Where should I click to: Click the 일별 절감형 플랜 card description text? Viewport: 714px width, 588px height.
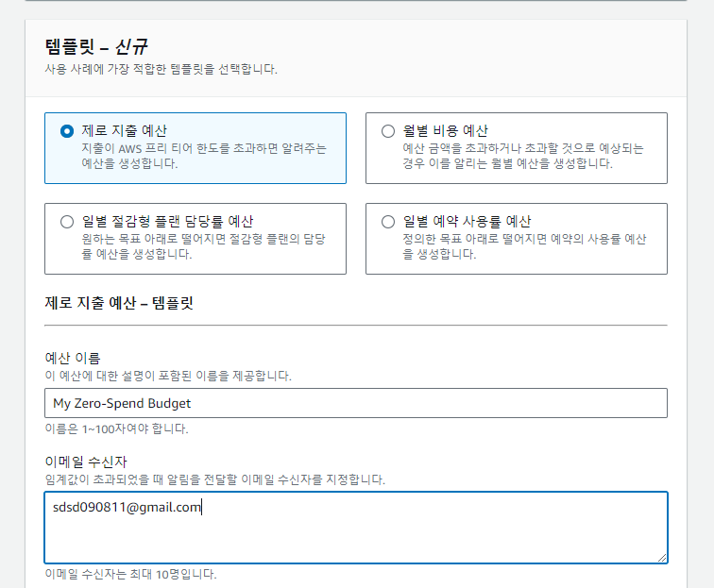[x=203, y=246]
